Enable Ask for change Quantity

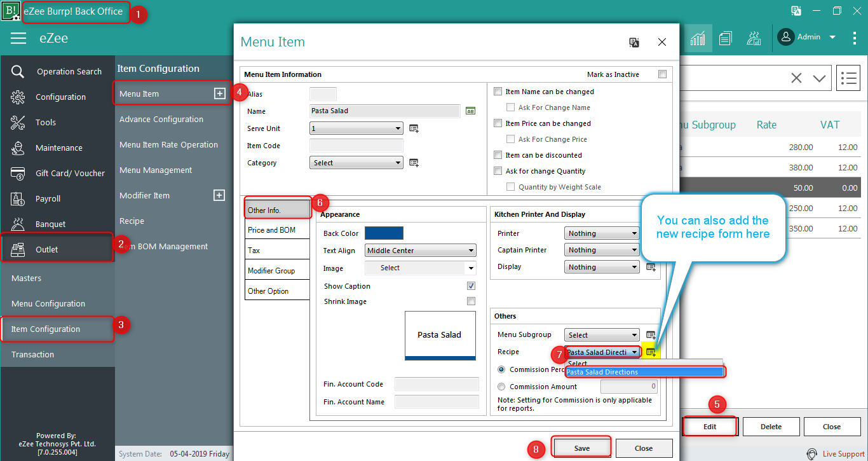point(498,171)
